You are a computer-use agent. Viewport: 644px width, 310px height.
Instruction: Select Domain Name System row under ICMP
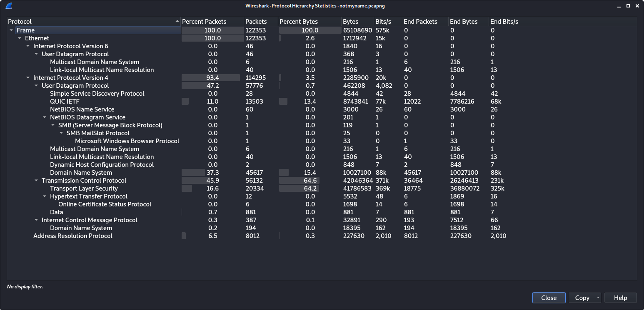click(322, 228)
